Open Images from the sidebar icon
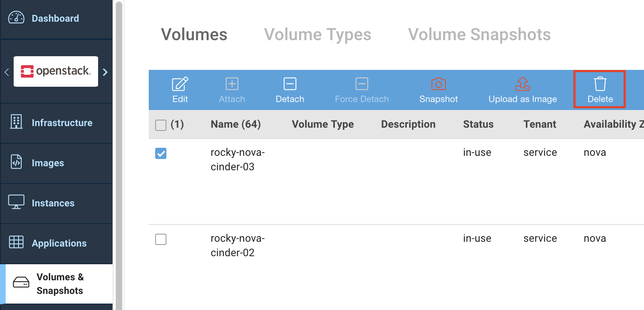This screenshot has width=644, height=310. point(16,162)
